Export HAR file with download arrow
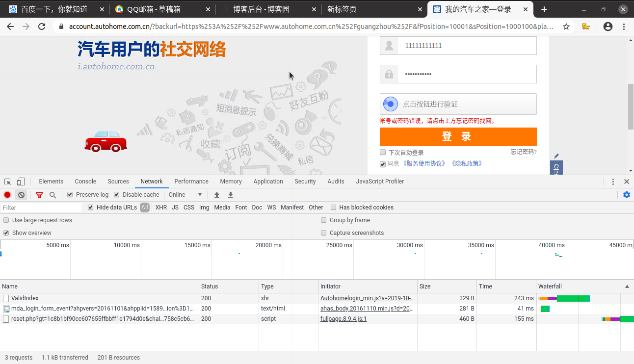Viewport: 634px width, 364px height. (x=231, y=195)
